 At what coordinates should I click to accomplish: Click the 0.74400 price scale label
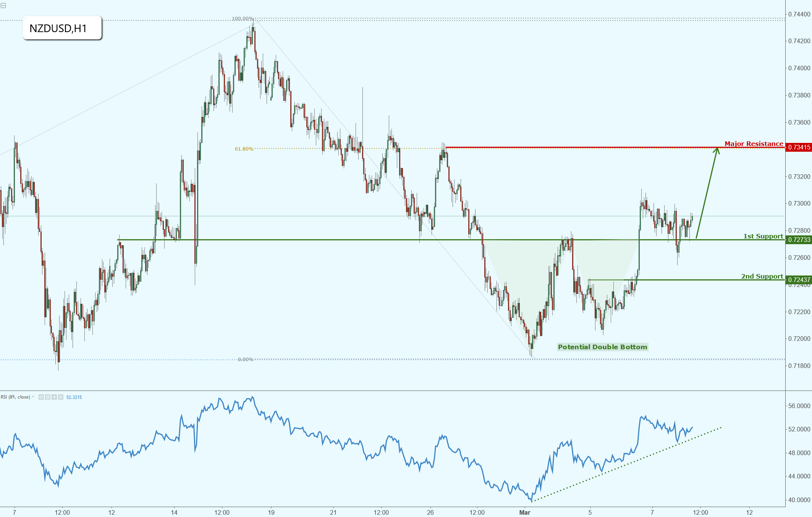[799, 14]
